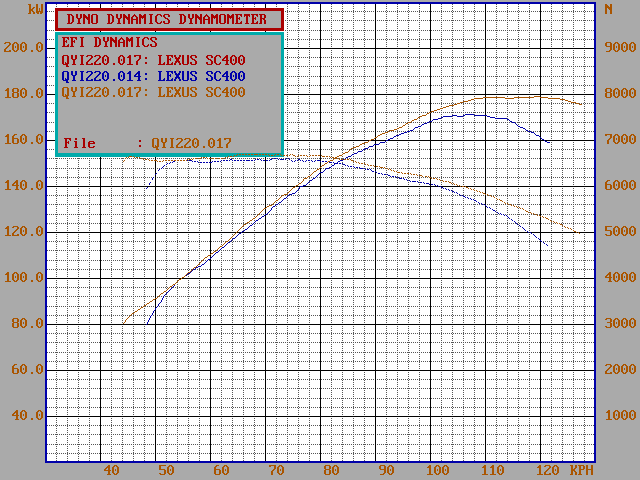Click the 8000 N axis value
This screenshot has width=640, height=480.
[x=620, y=93]
